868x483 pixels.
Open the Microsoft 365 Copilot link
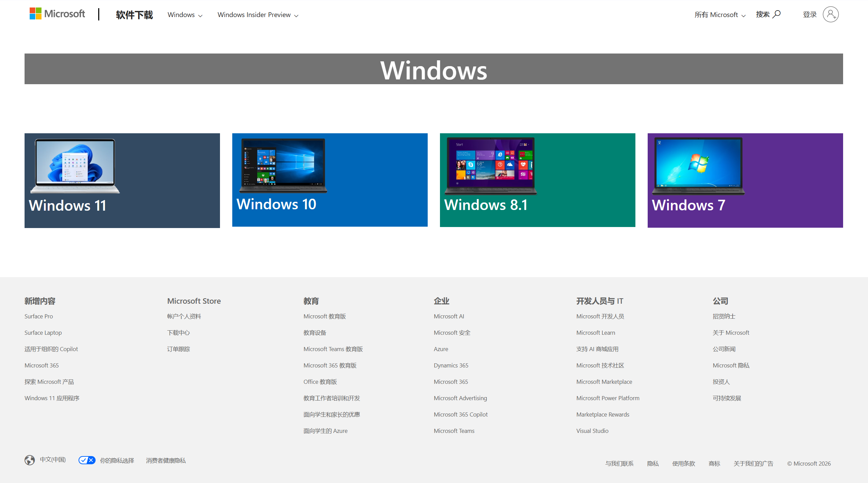click(x=460, y=414)
